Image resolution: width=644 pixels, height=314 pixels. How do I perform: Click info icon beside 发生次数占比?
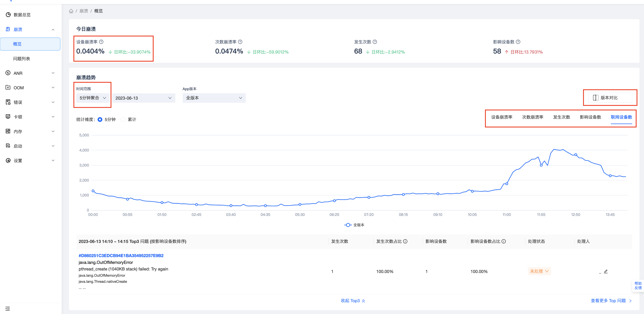click(405, 241)
